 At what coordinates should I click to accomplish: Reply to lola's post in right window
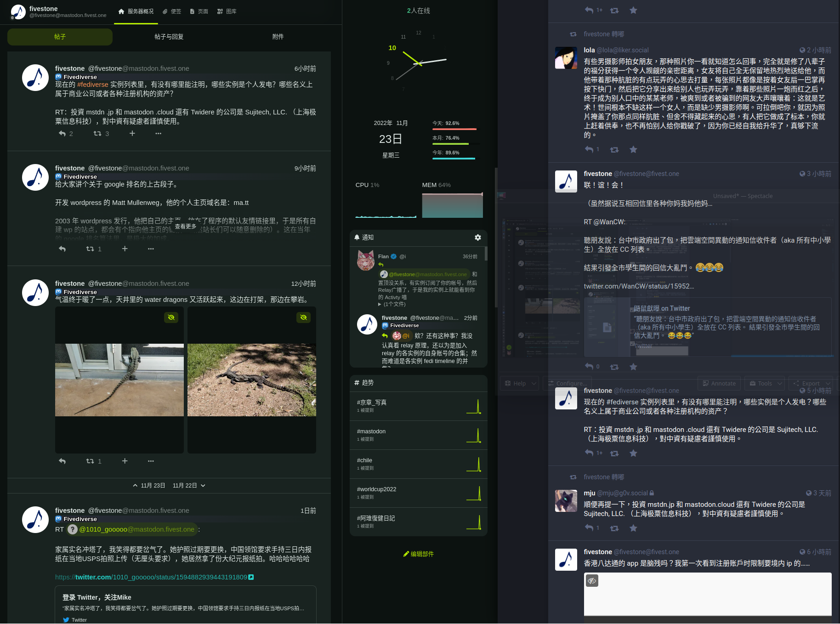[589, 149]
